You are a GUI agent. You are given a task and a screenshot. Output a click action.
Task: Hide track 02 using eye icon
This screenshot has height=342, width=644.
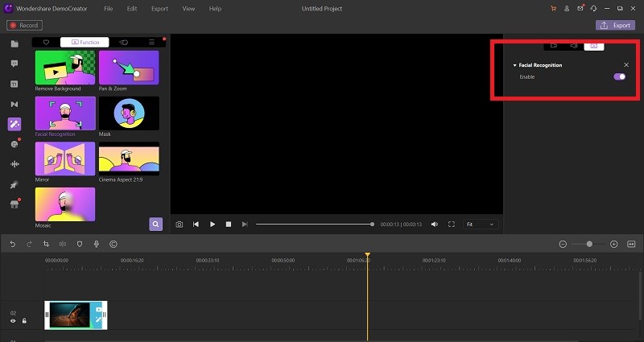point(13,321)
